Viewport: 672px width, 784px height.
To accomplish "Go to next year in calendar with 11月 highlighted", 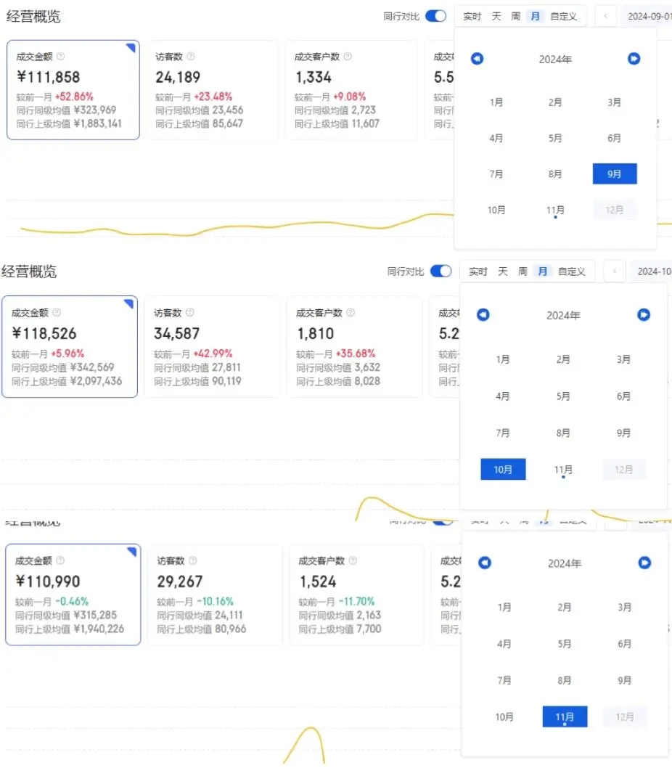I will (x=644, y=563).
